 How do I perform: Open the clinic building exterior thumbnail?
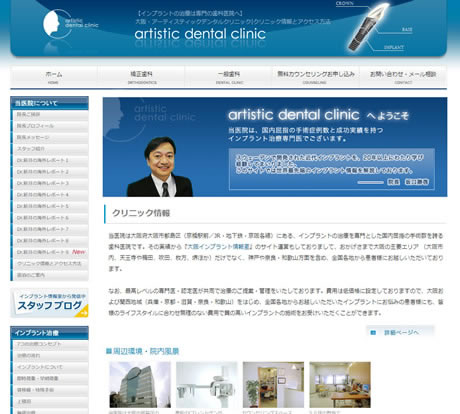tap(140, 385)
